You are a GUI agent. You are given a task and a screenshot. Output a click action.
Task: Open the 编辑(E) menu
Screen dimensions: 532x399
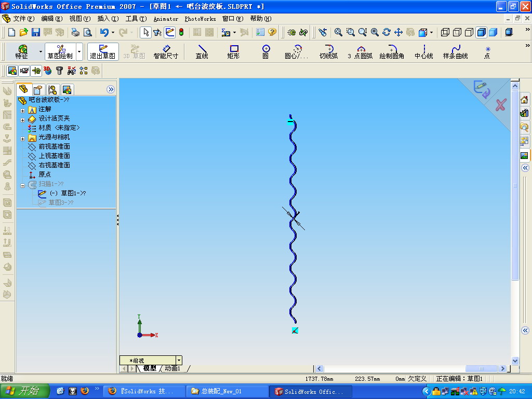coord(52,19)
